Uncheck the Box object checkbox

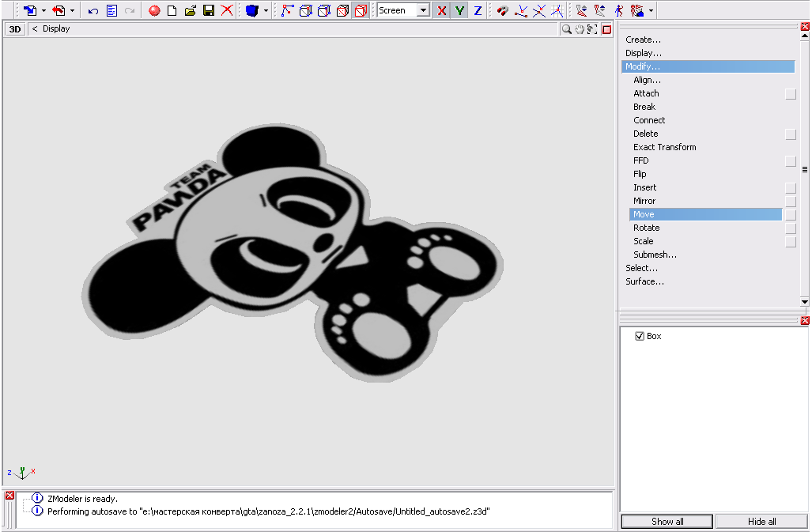[x=640, y=336]
